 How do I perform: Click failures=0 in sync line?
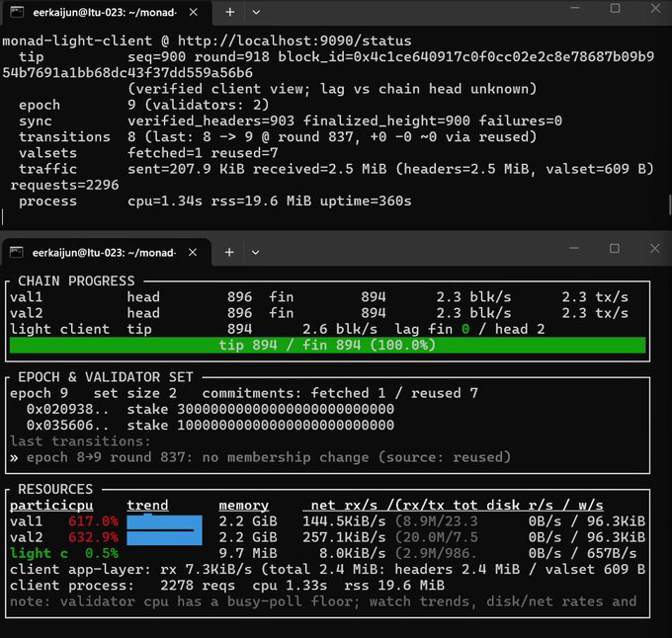tap(520, 121)
